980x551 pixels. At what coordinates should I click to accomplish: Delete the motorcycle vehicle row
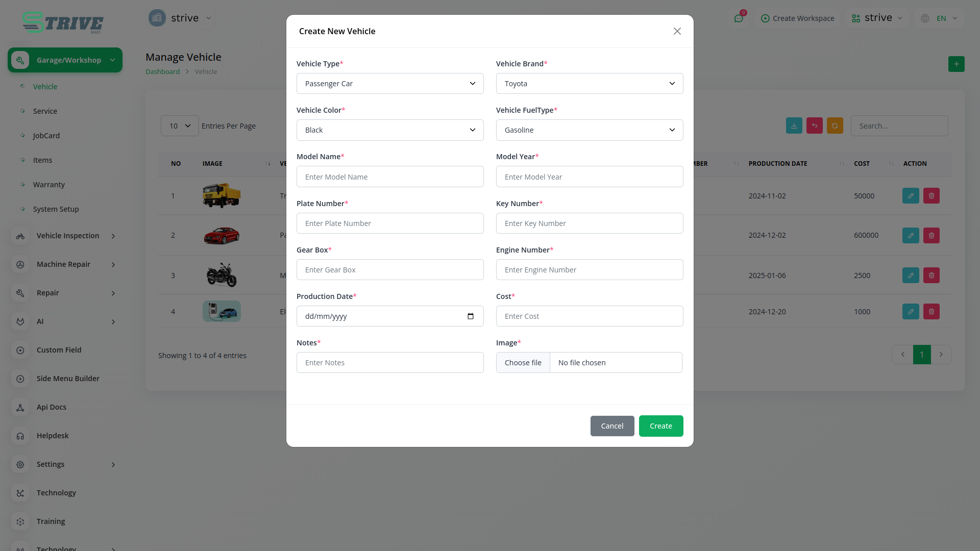coord(932,275)
